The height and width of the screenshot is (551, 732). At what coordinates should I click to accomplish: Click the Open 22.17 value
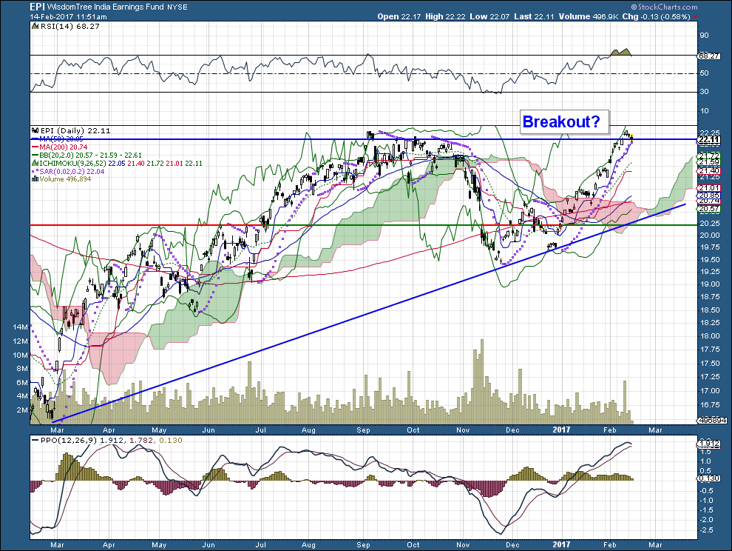pyautogui.click(x=399, y=16)
